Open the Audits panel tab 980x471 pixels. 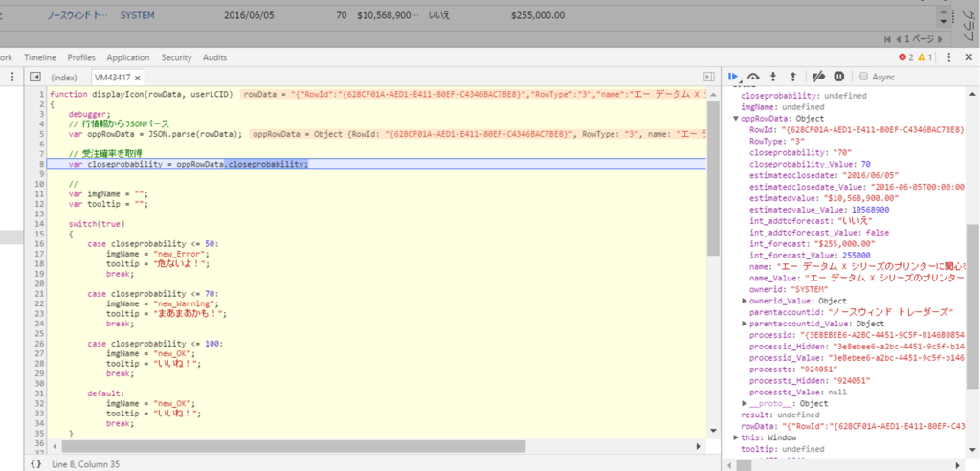(214, 57)
